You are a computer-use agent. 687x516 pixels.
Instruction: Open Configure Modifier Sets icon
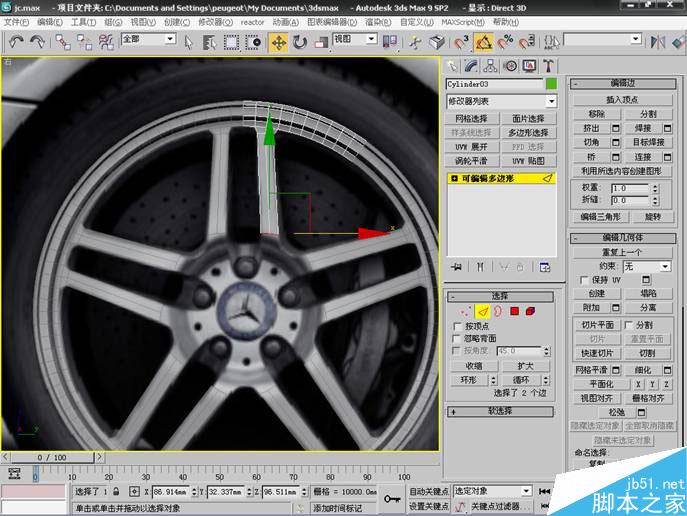point(545,267)
